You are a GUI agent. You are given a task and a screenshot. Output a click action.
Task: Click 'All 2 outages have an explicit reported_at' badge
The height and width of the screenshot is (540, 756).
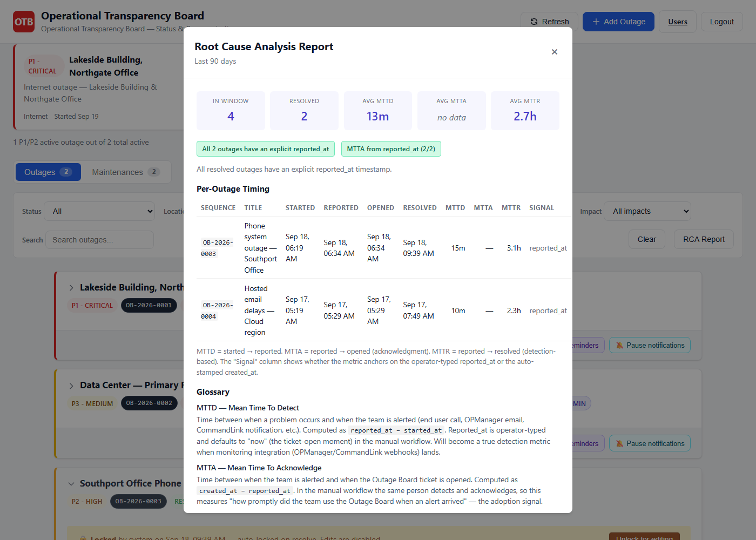[x=266, y=149]
